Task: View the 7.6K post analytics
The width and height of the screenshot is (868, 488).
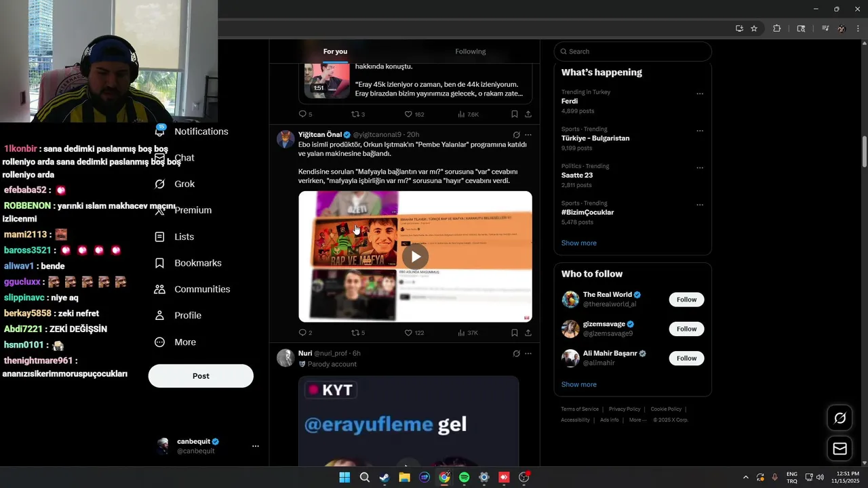Action: click(468, 115)
